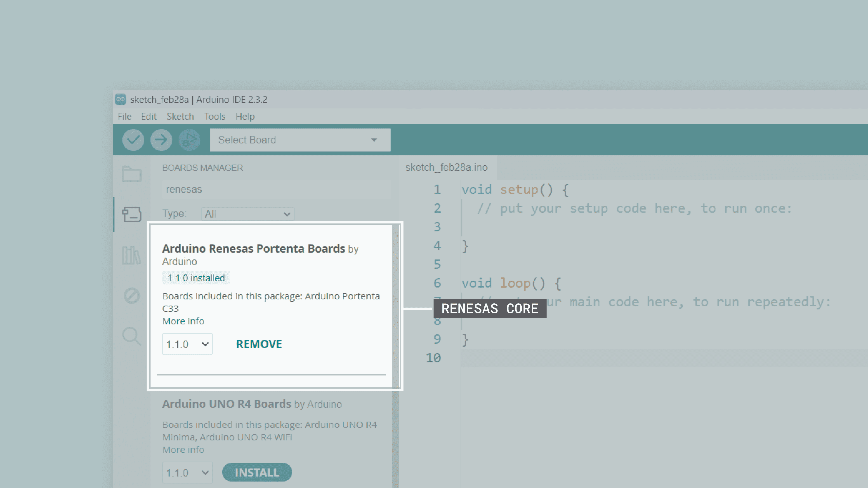Switch to sketch_feb28a.ino tab
Image resolution: width=868 pixels, height=488 pixels.
pos(446,167)
